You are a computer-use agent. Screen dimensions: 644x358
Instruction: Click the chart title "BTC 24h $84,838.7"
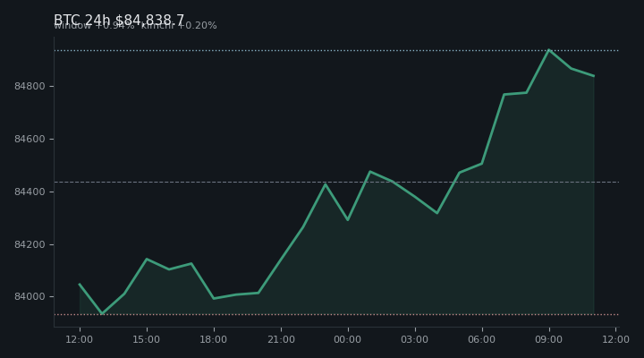[x=119, y=20]
